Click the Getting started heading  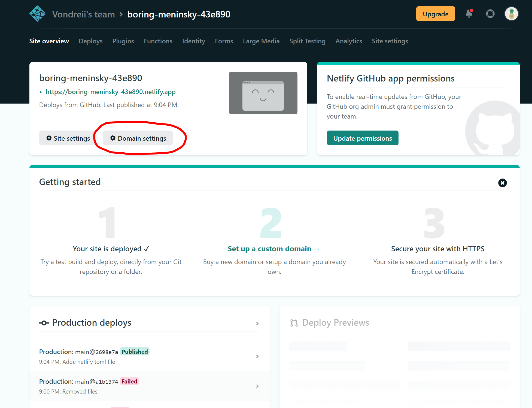(x=70, y=182)
